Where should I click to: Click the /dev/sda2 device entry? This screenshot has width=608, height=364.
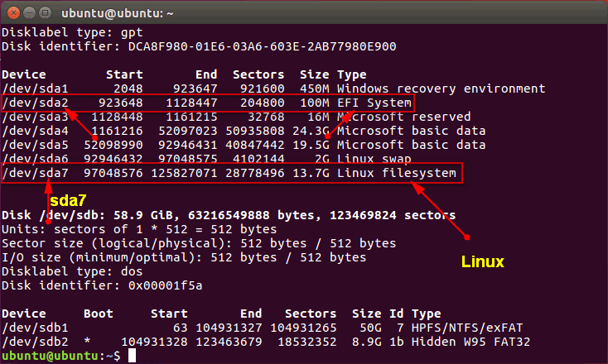point(35,103)
